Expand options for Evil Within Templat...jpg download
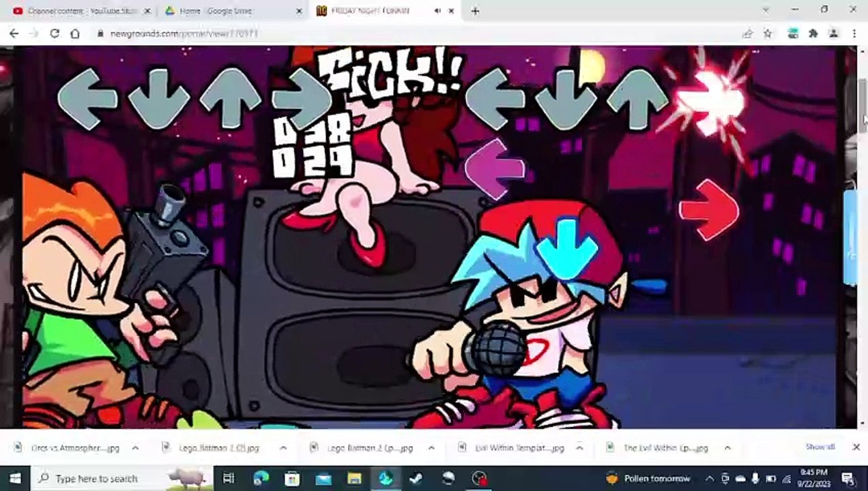 (x=579, y=448)
